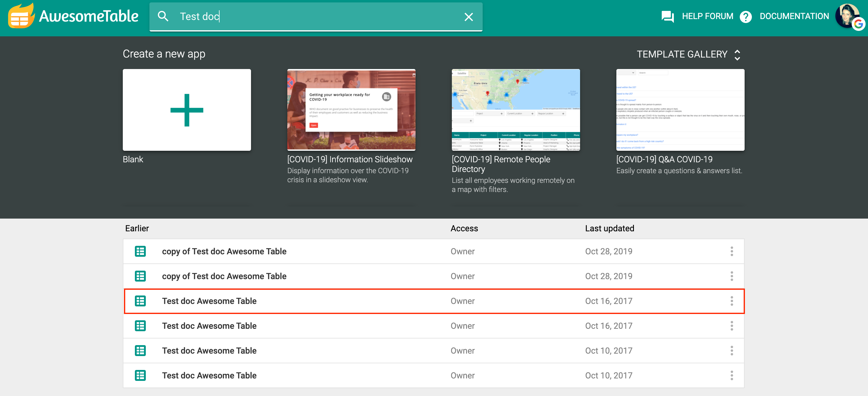The width and height of the screenshot is (868, 396).
Task: Click table icon of second Oct 16, 2017 row
Action: [x=140, y=326]
